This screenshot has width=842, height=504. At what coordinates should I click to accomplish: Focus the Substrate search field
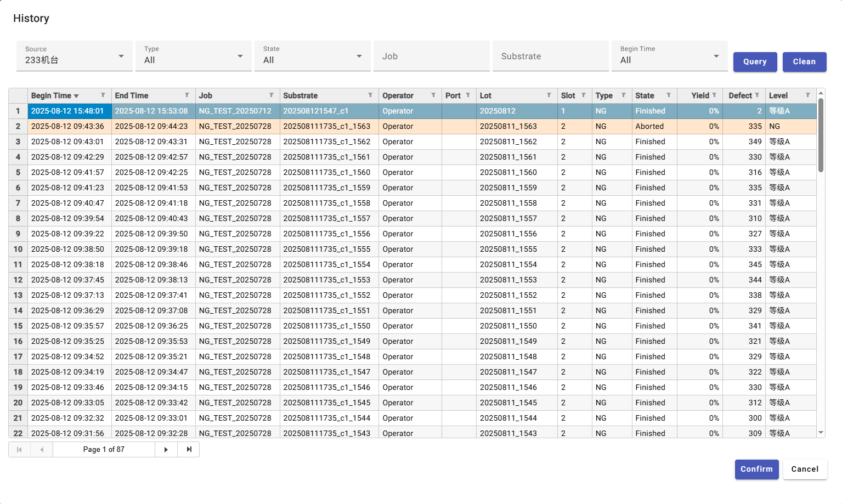coord(551,56)
